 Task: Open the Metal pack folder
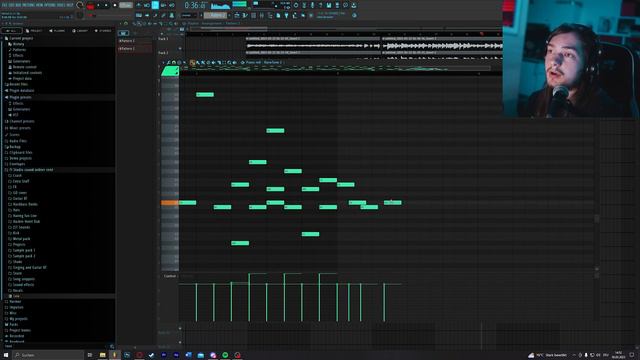(21, 238)
